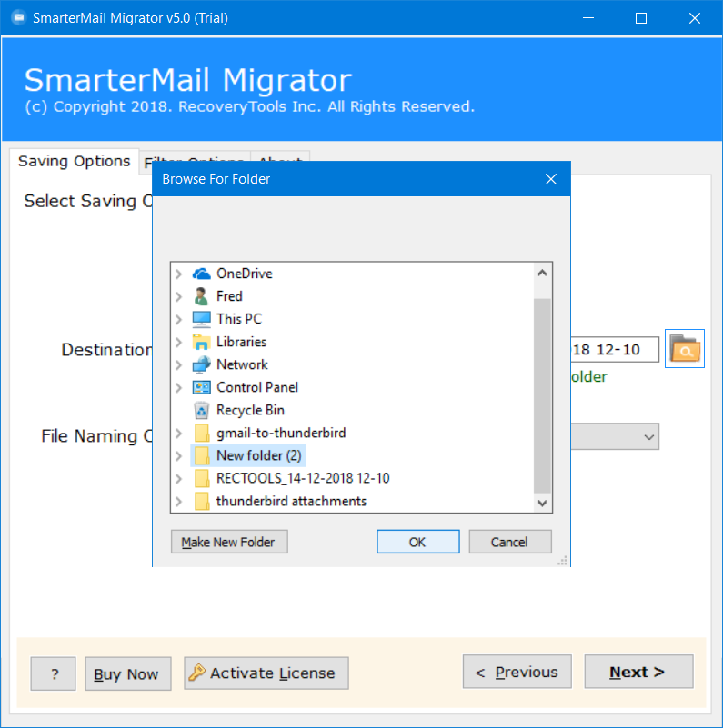Select Control Panel in the tree

[257, 387]
